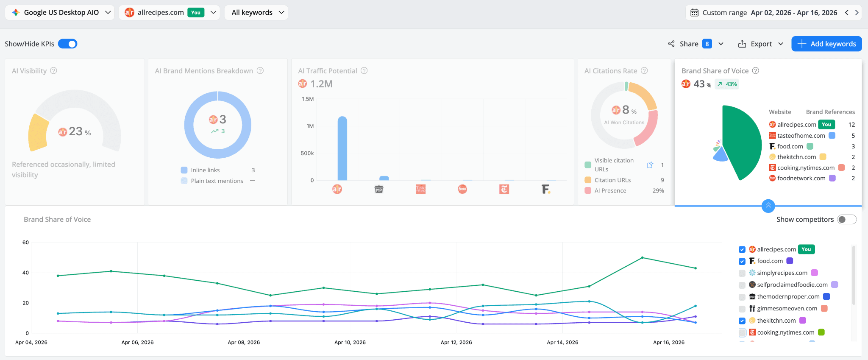This screenshot has width=868, height=360.
Task: Click the simplyrecipes.com snowflake favicon
Action: (x=752, y=273)
